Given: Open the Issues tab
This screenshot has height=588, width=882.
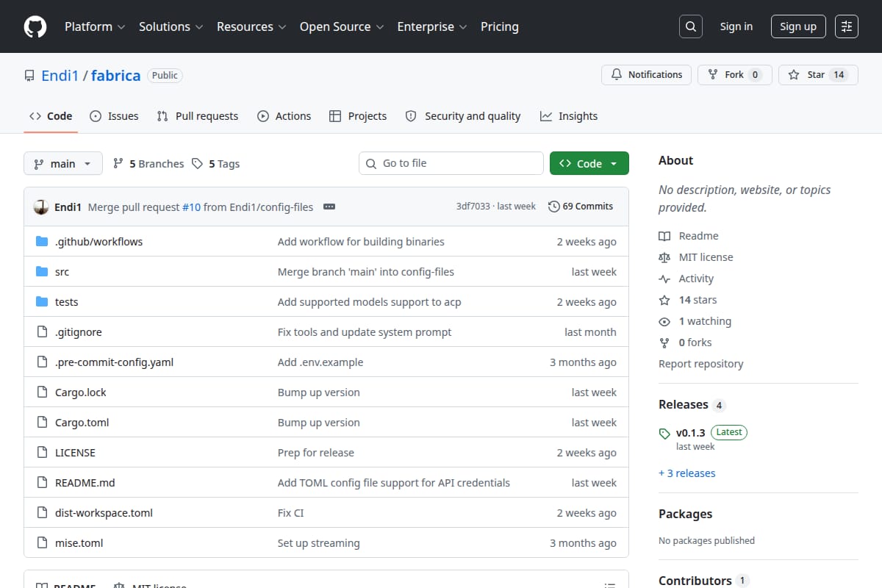Looking at the screenshot, I should (x=114, y=116).
